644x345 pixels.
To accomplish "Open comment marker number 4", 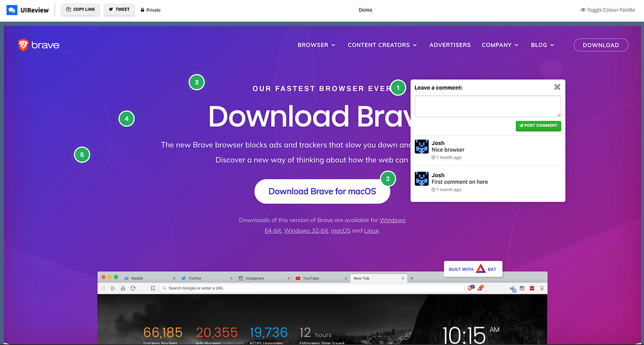I will [126, 119].
